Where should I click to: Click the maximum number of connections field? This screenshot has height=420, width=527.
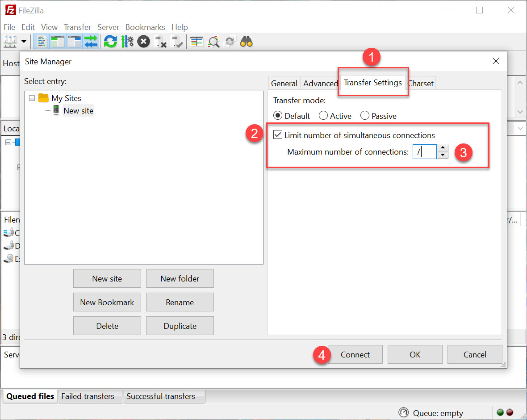pos(424,152)
